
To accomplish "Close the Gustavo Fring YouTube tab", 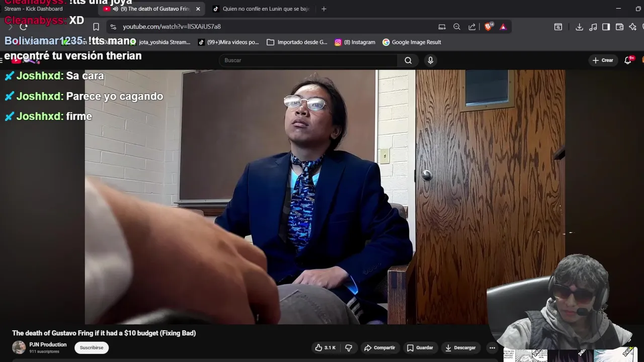I will pos(198,9).
